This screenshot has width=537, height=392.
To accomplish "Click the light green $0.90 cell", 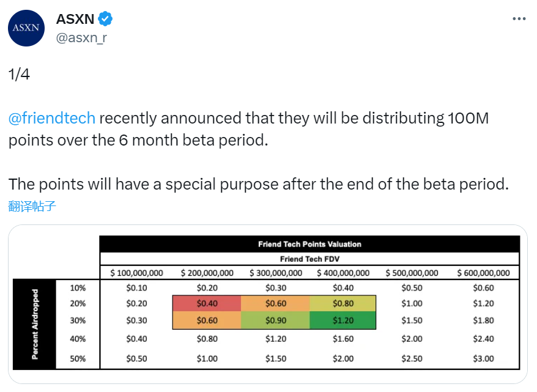I will click(x=275, y=320).
